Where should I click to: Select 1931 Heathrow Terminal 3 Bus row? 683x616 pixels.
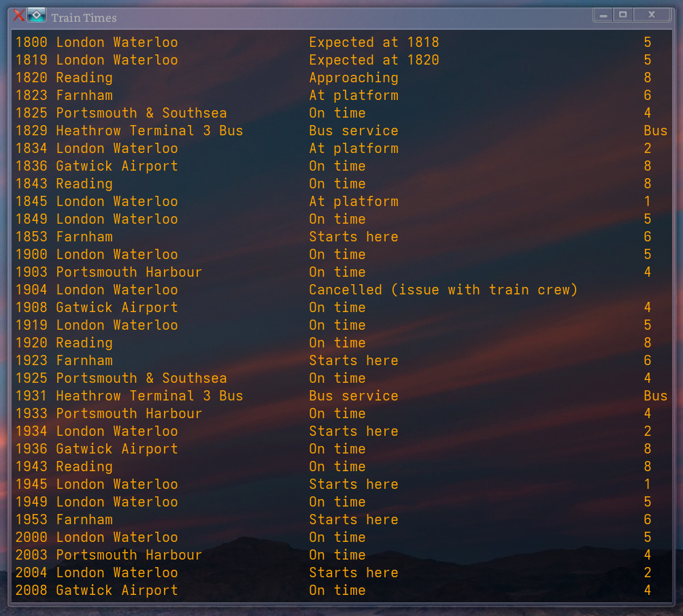(341, 396)
